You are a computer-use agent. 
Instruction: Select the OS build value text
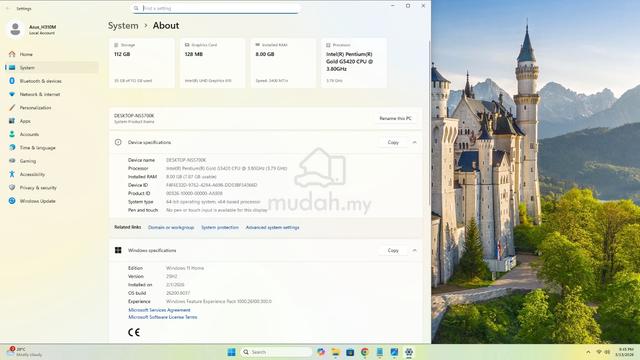(x=178, y=293)
